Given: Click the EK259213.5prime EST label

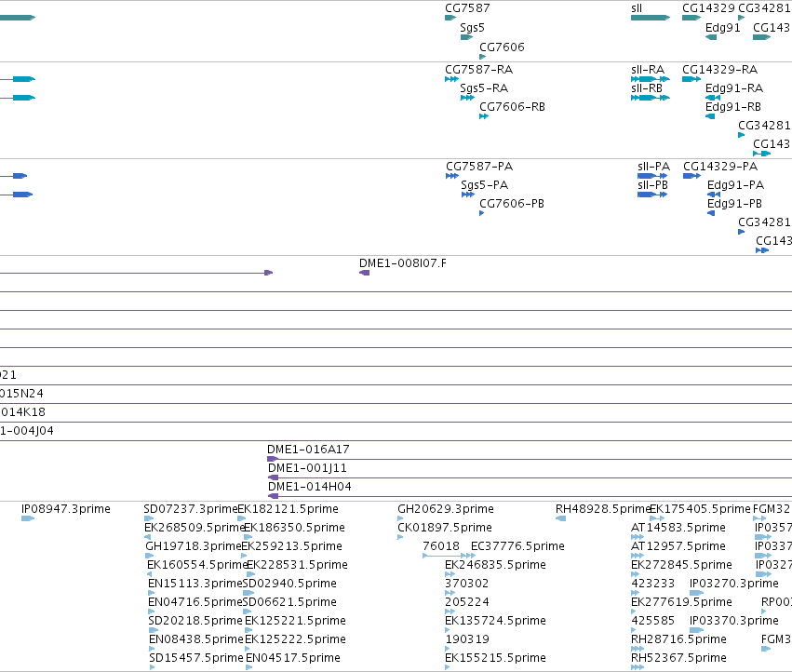Looking at the screenshot, I should tap(292, 546).
